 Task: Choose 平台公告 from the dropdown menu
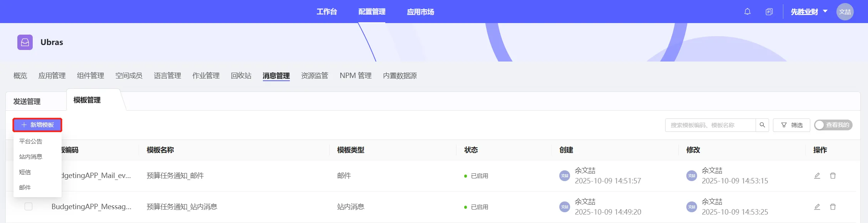pyautogui.click(x=31, y=141)
